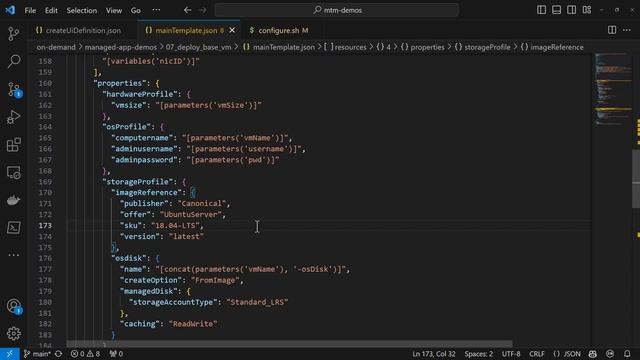Expand resources breadcrumb
Image resolution: width=640 pixels, height=360 pixels.
[x=345, y=47]
